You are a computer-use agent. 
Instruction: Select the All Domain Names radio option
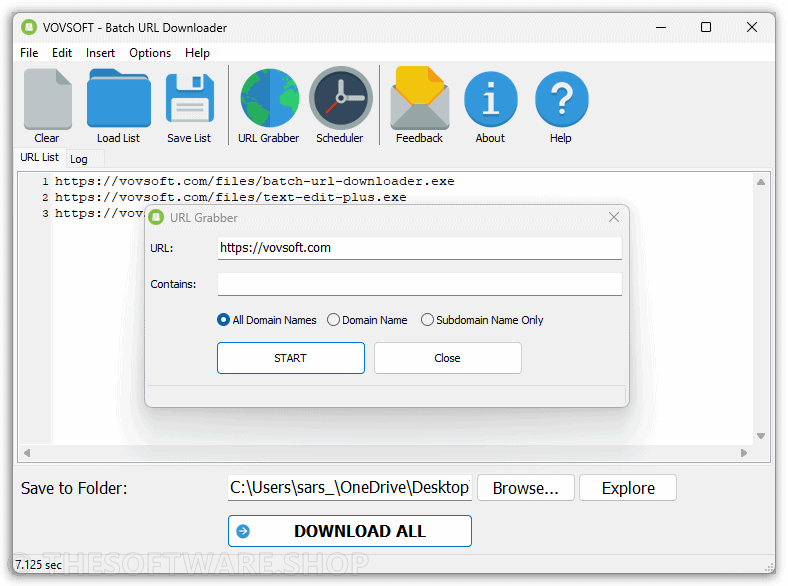(266, 320)
